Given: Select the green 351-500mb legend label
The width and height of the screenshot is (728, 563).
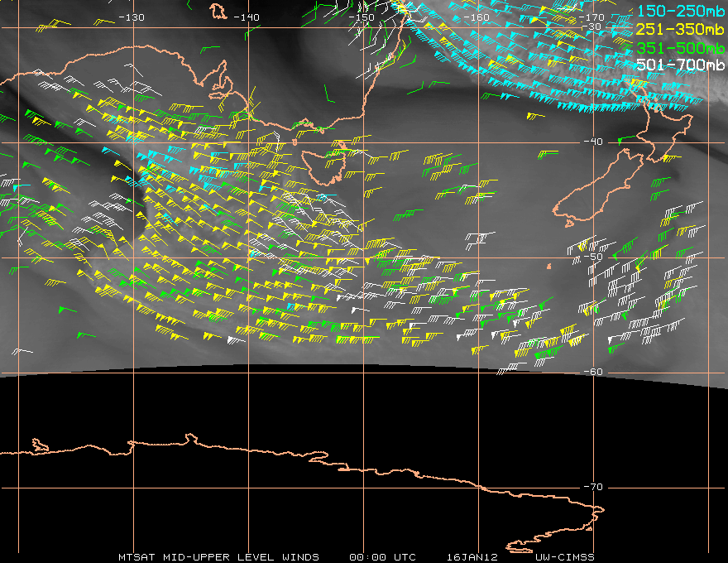Looking at the screenshot, I should tap(679, 47).
